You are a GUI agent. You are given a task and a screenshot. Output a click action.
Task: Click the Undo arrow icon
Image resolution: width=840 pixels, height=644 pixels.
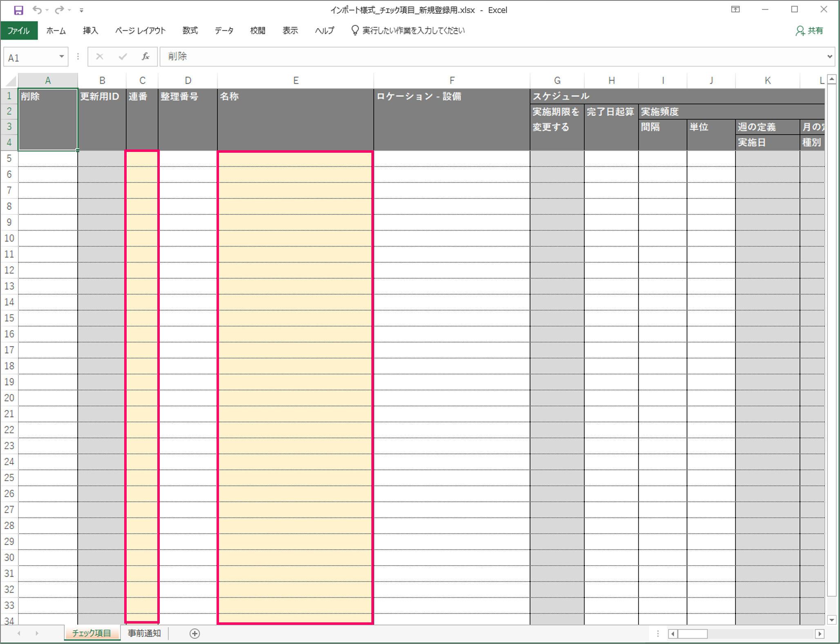[x=37, y=10]
